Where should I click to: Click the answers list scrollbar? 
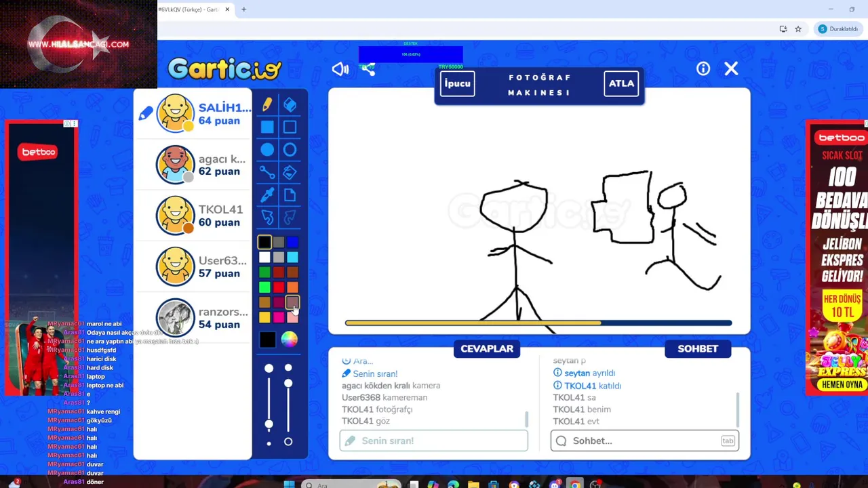coord(527,420)
